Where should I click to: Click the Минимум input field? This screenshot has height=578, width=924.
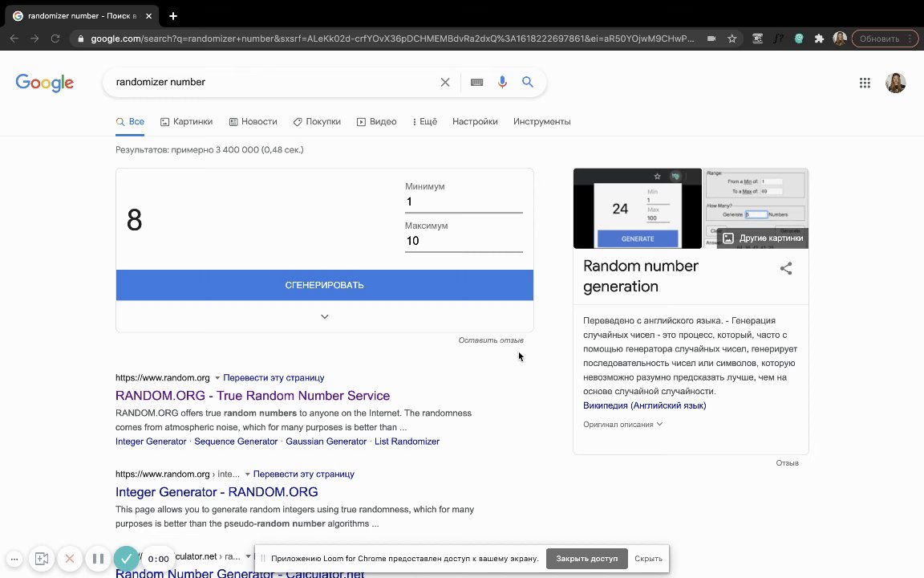click(464, 201)
